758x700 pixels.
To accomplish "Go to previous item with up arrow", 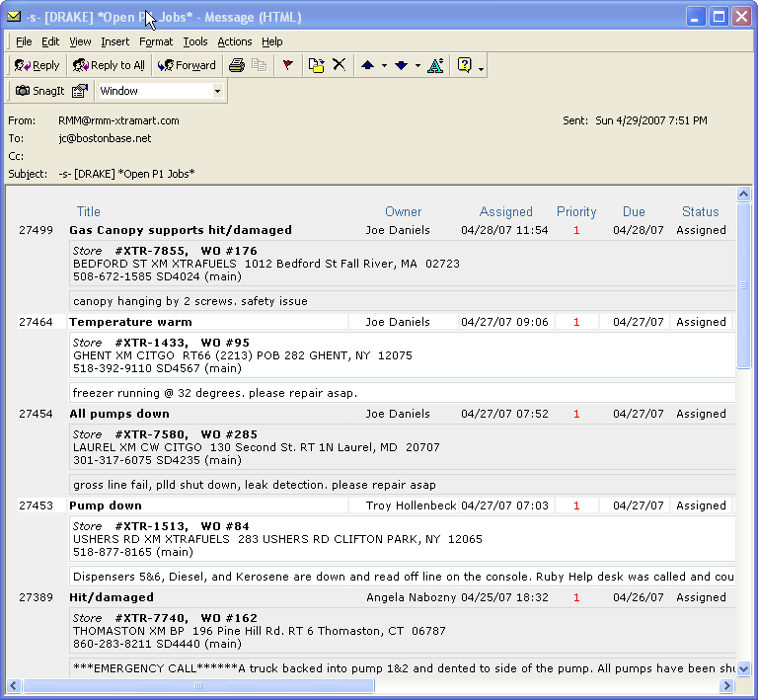I will pos(367,65).
